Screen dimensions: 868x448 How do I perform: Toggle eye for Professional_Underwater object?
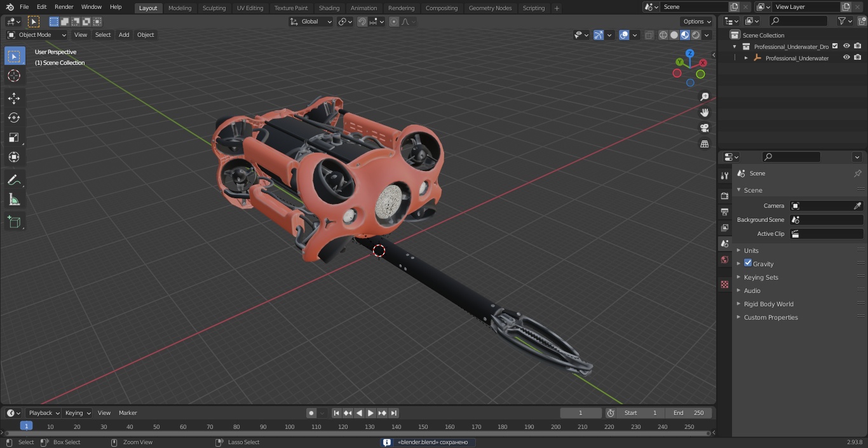[x=846, y=58]
